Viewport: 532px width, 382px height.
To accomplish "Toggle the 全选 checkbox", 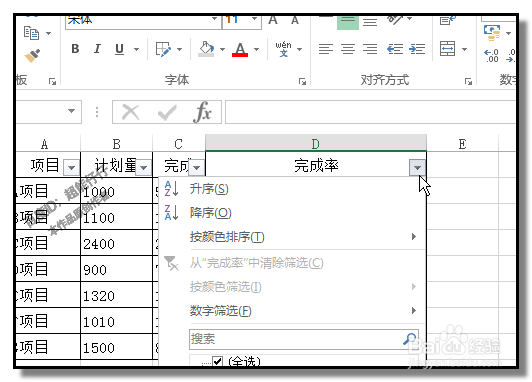I will [217, 362].
